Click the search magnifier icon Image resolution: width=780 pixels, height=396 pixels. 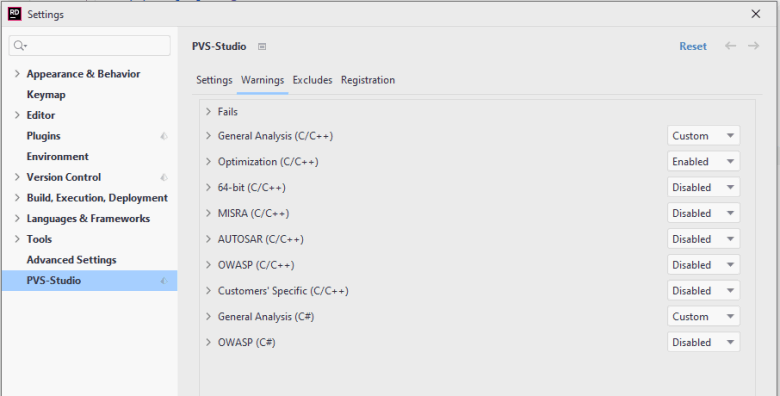[x=19, y=46]
